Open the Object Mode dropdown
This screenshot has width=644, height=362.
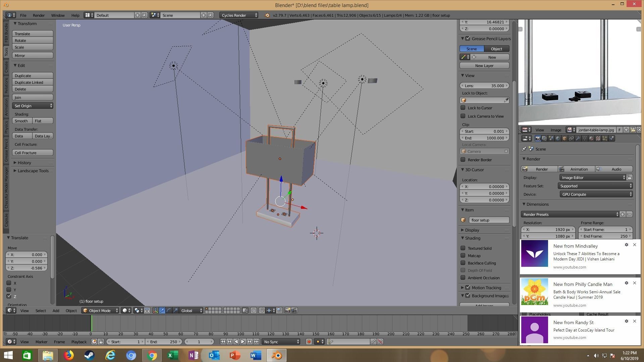[100, 310]
